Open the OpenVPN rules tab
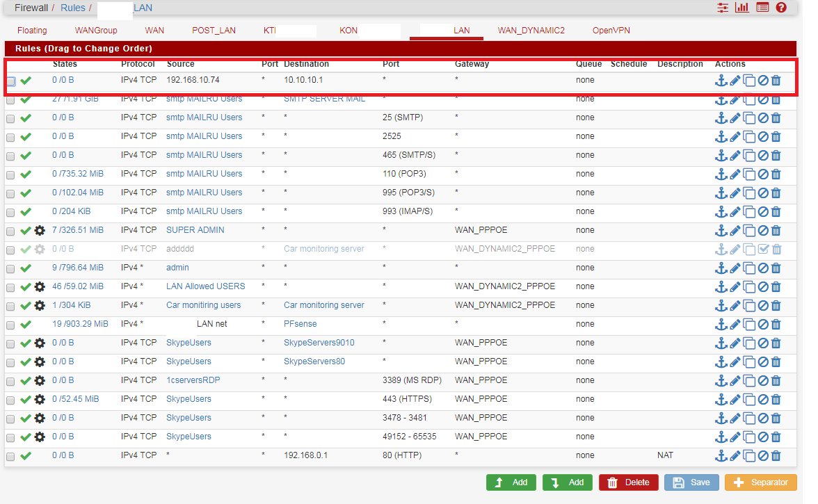The width and height of the screenshot is (818, 504). (611, 31)
